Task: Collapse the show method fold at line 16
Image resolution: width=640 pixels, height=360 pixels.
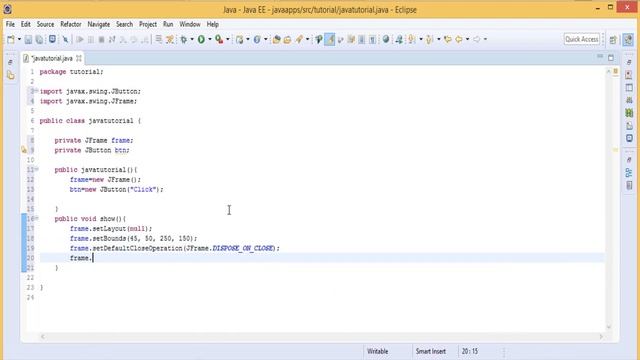Action: click(36, 218)
